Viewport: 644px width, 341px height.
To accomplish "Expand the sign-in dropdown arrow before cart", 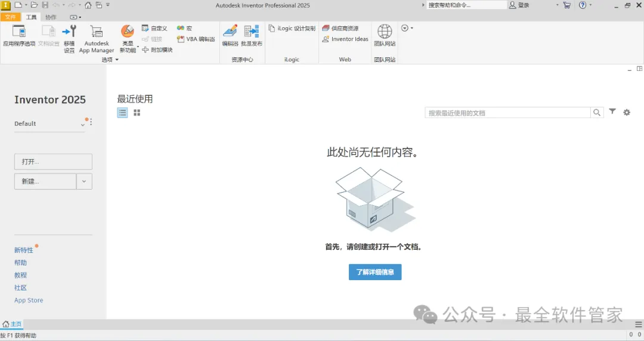I will (x=558, y=5).
